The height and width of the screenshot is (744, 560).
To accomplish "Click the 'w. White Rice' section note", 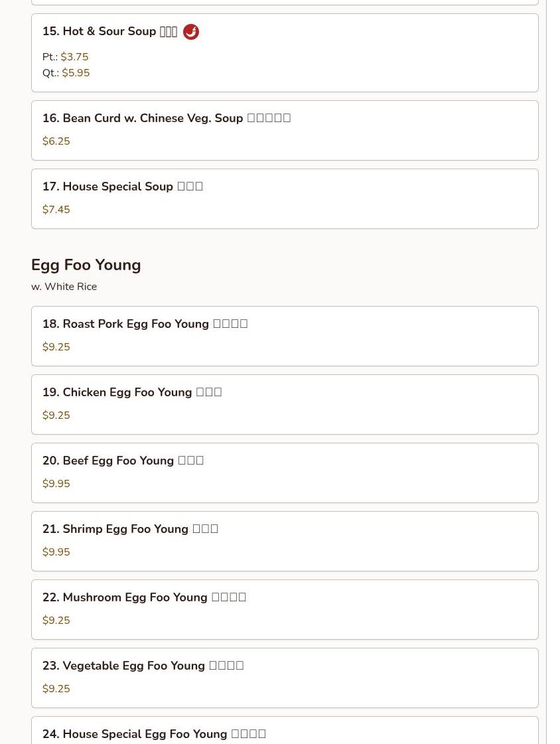I will point(64,287).
